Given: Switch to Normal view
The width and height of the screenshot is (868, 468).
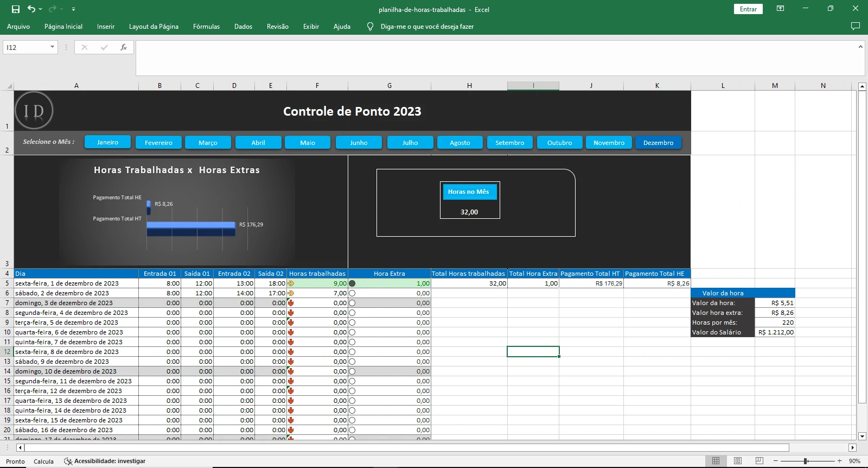Looking at the screenshot, I should click(x=716, y=461).
